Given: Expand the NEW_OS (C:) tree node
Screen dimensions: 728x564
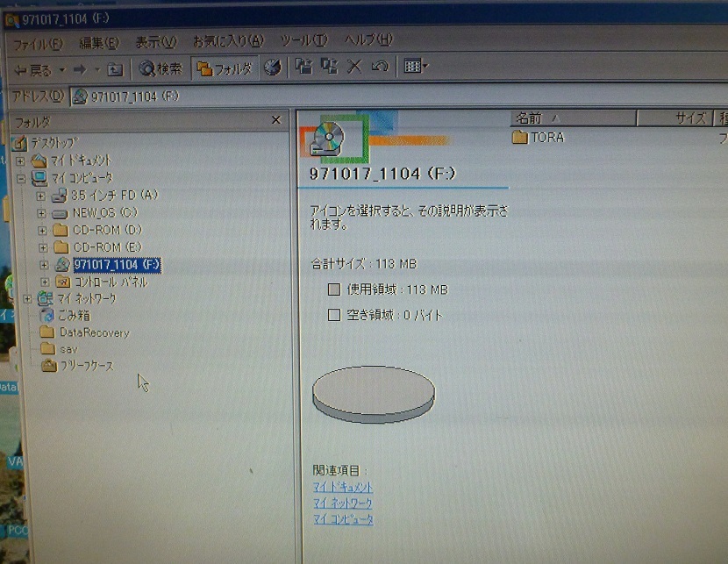Looking at the screenshot, I should pyautogui.click(x=42, y=212).
